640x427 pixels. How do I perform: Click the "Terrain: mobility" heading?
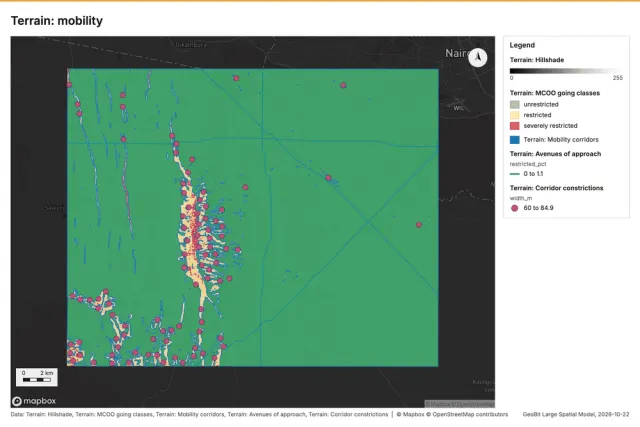[x=57, y=21]
